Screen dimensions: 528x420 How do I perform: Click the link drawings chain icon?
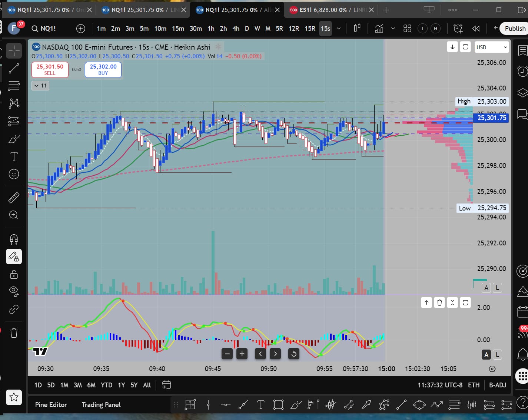click(x=14, y=309)
